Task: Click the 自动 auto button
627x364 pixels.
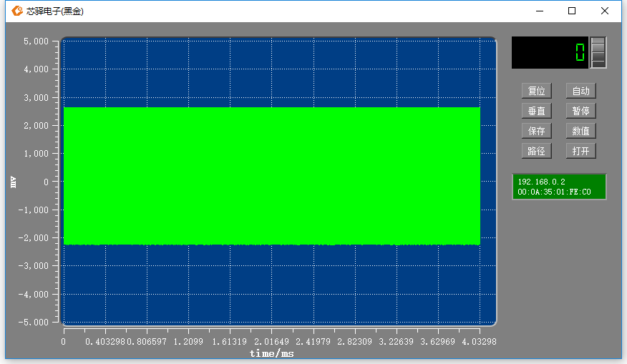Action: [580, 91]
